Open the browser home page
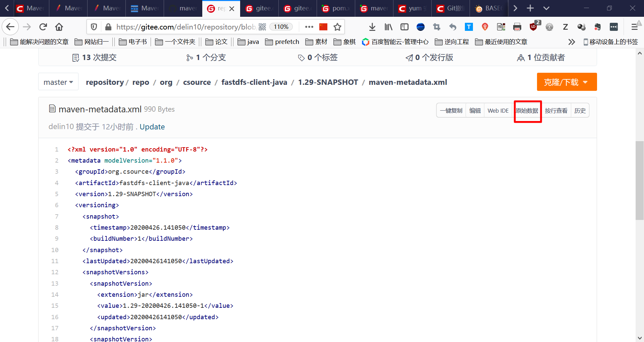Image resolution: width=644 pixels, height=342 pixels. [x=59, y=27]
